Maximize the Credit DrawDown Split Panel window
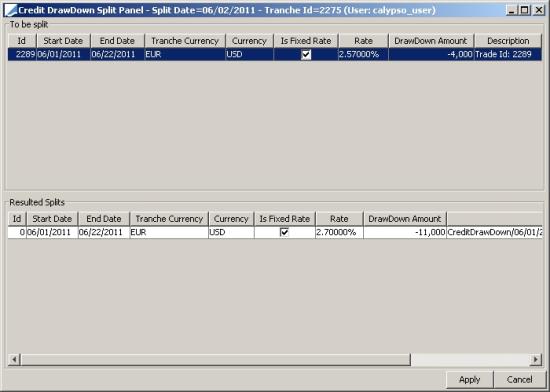The height and width of the screenshot is (392, 550). point(525,10)
